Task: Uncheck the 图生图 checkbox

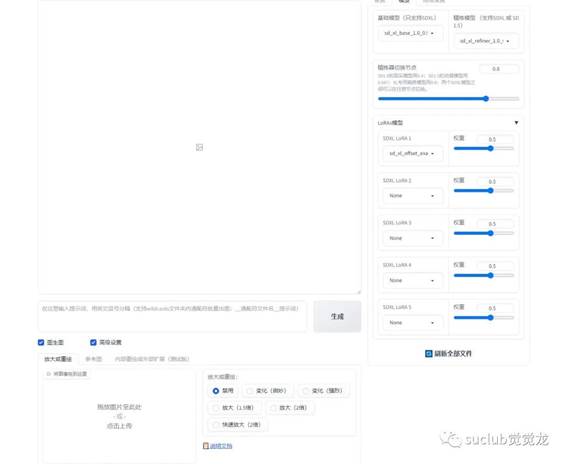Action: [41, 342]
